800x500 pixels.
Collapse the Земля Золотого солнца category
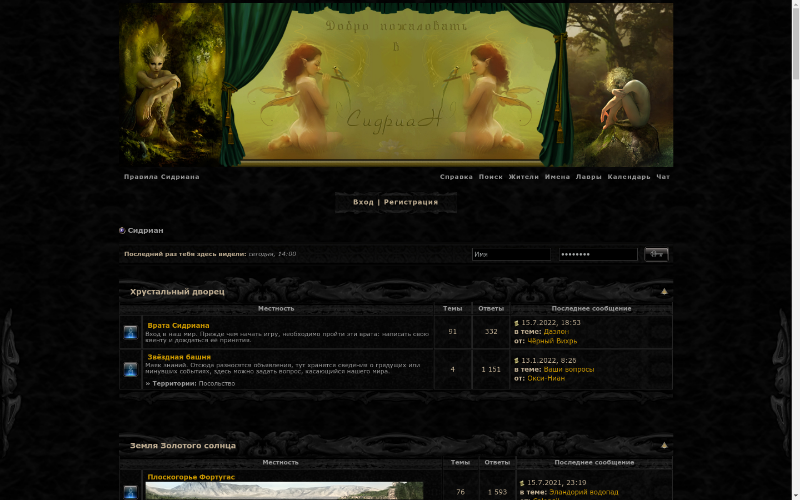click(x=664, y=445)
